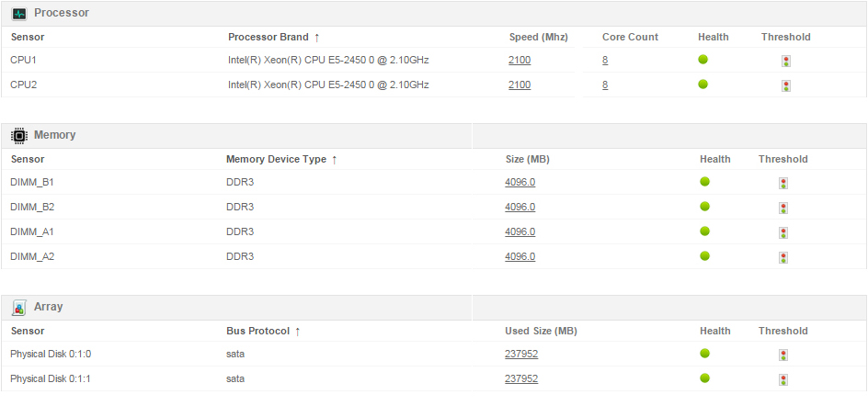Click the Used Size (MB) column header
868x406 pixels.
pos(541,332)
